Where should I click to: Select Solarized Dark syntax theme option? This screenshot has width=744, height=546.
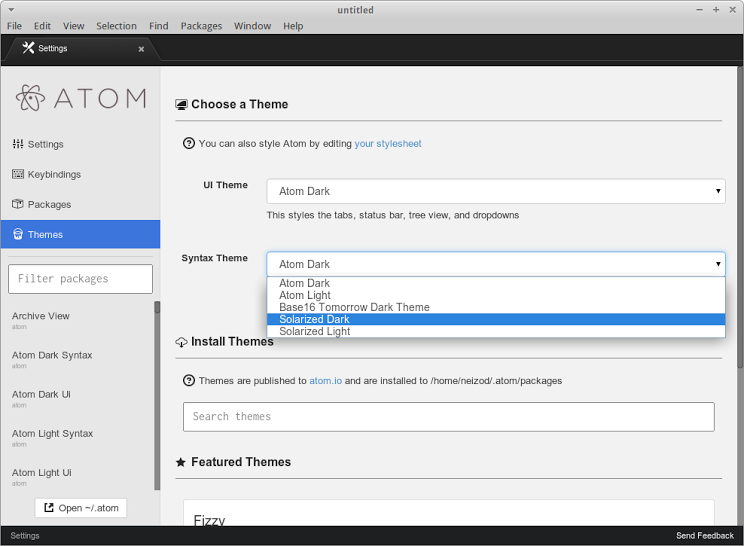point(496,319)
